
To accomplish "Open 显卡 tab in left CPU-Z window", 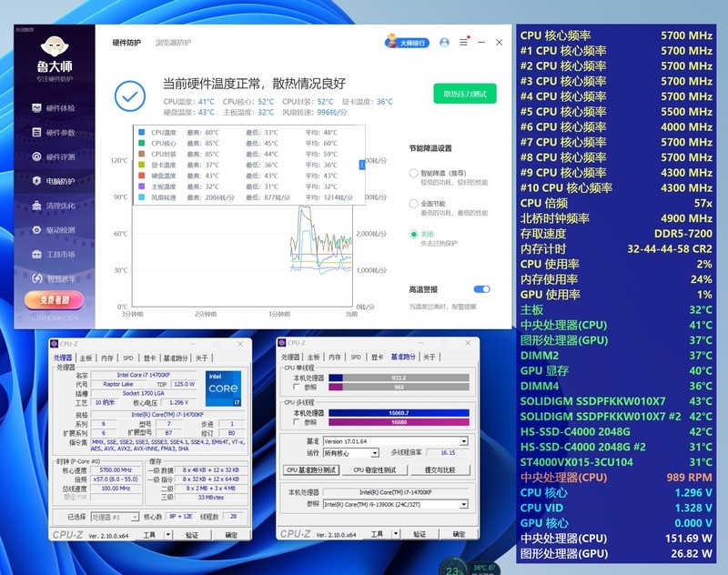I will [149, 358].
